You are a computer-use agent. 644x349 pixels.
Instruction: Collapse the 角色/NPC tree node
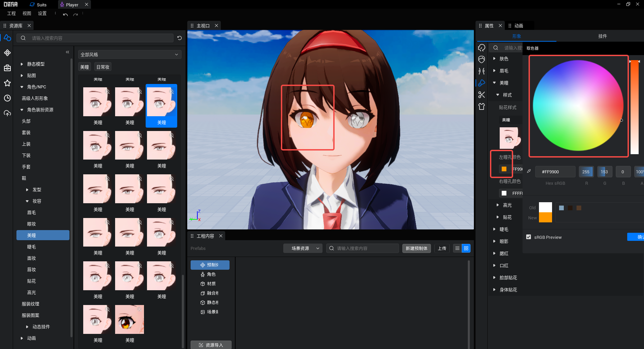click(22, 87)
